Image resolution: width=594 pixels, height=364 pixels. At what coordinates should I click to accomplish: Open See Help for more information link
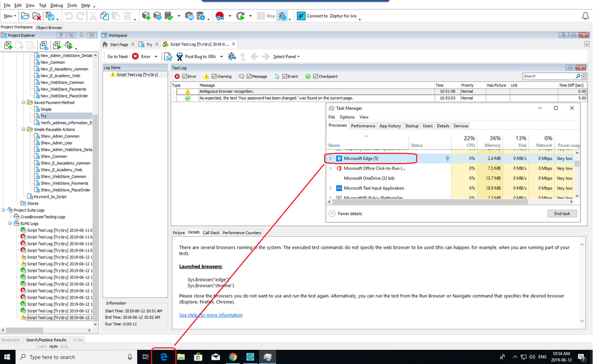210,315
